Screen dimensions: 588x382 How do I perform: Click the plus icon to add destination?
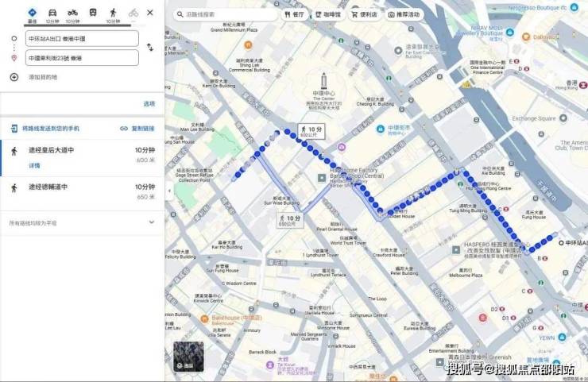[14, 77]
